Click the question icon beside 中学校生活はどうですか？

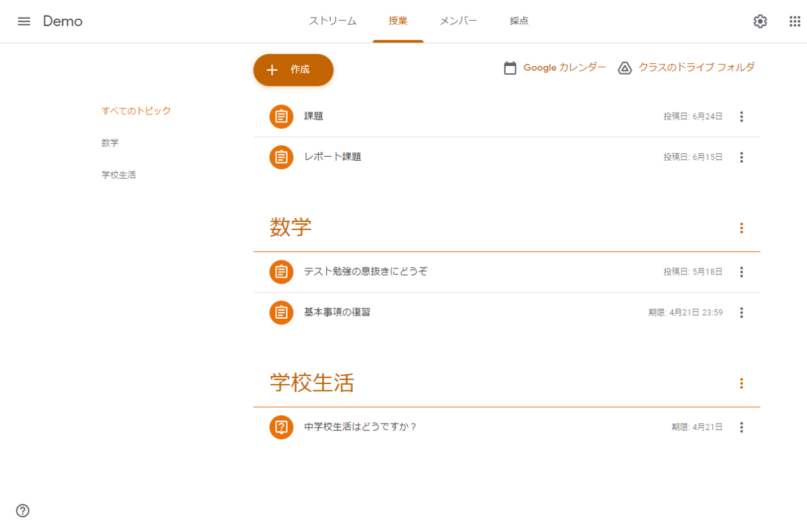click(281, 426)
